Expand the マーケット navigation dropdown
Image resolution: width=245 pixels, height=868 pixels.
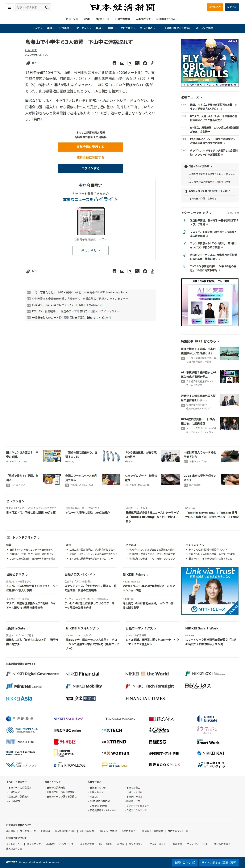[x=84, y=28]
